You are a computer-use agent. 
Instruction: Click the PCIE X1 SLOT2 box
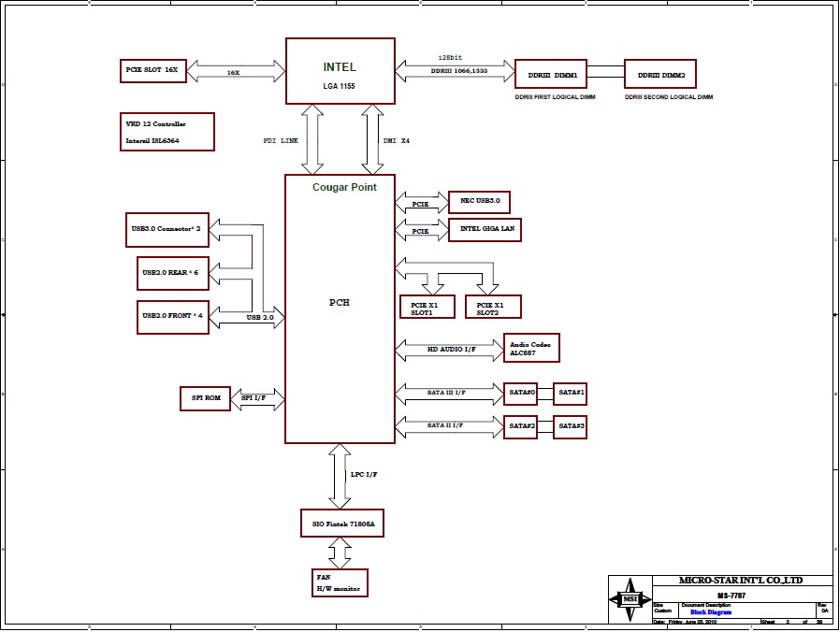(x=493, y=307)
